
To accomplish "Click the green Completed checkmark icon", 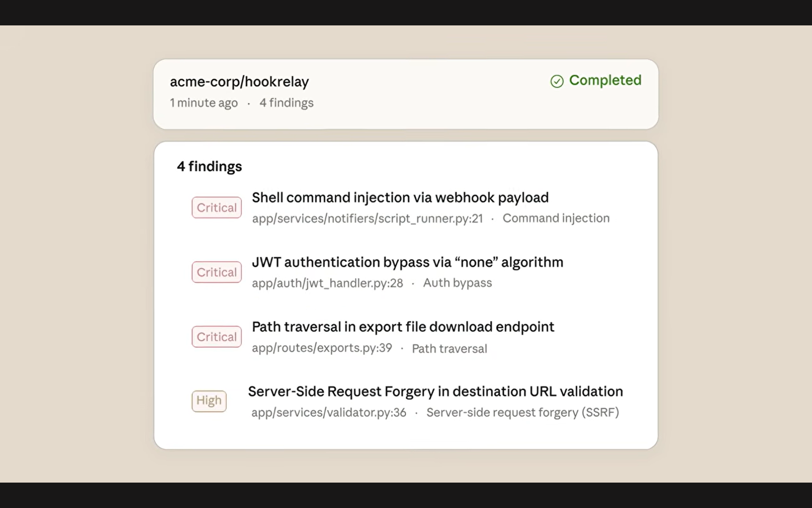I will tap(557, 81).
